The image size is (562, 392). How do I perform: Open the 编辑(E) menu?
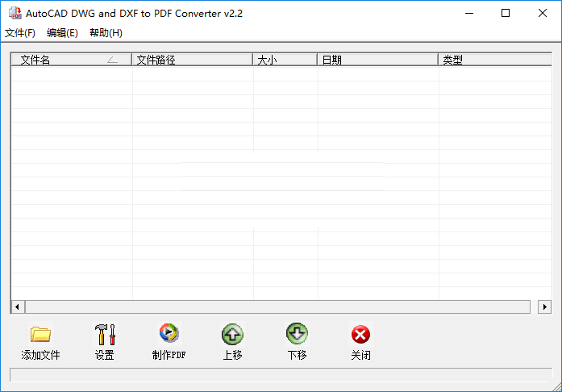point(62,33)
